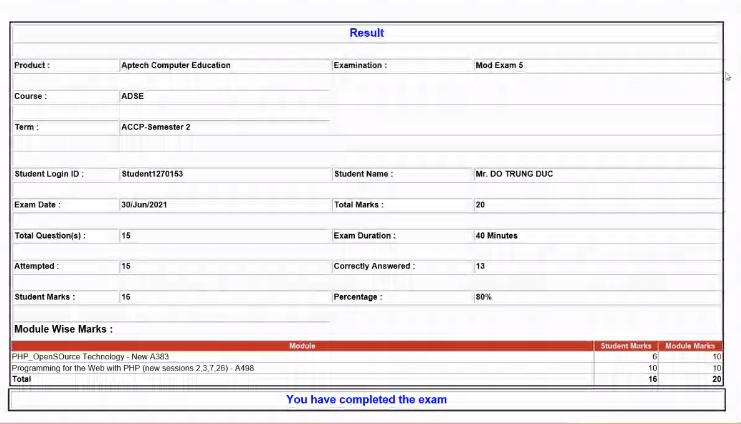The image size is (741, 424).
Task: Select the 'Student Login ID :' label
Action: click(49, 174)
